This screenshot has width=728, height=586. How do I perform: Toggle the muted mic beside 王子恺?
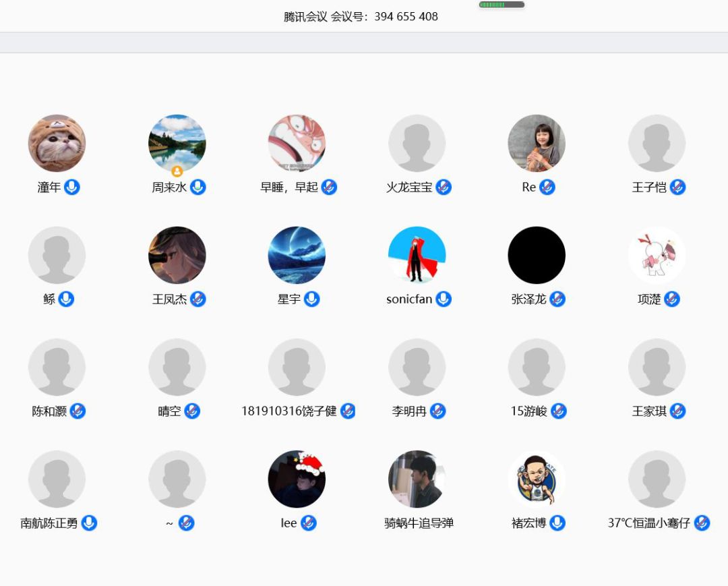pos(677,187)
